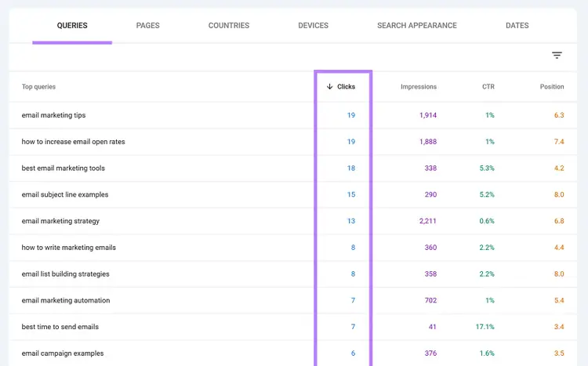Click clicks value 13

click(351, 221)
